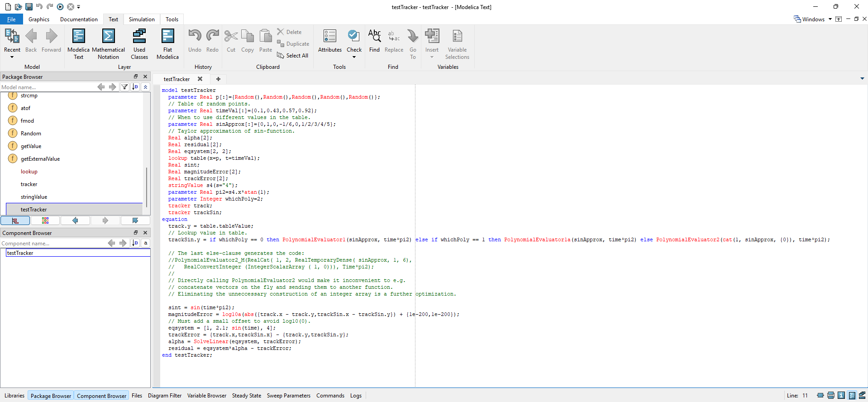Switch to the Simulation ribbon tab
This screenshot has width=868, height=402.
[x=142, y=19]
